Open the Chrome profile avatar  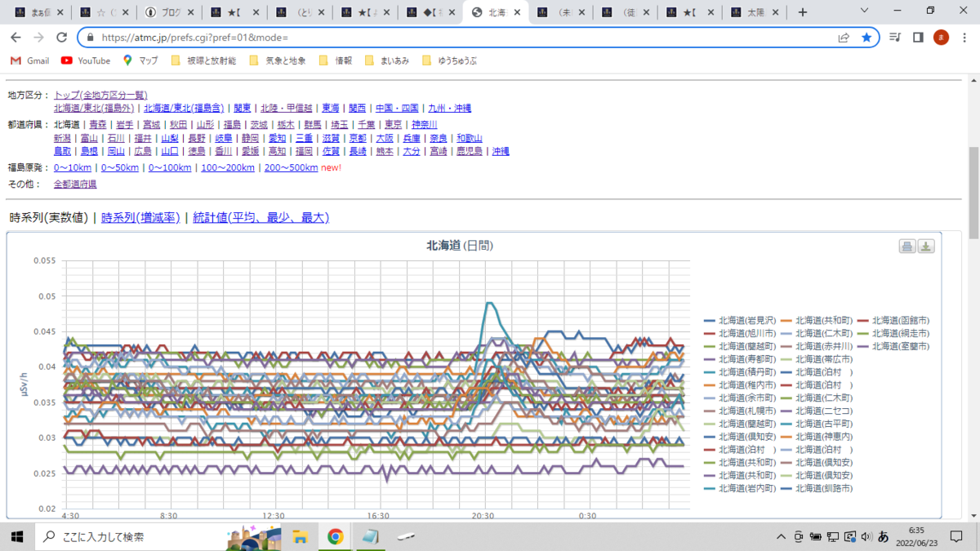point(941,38)
